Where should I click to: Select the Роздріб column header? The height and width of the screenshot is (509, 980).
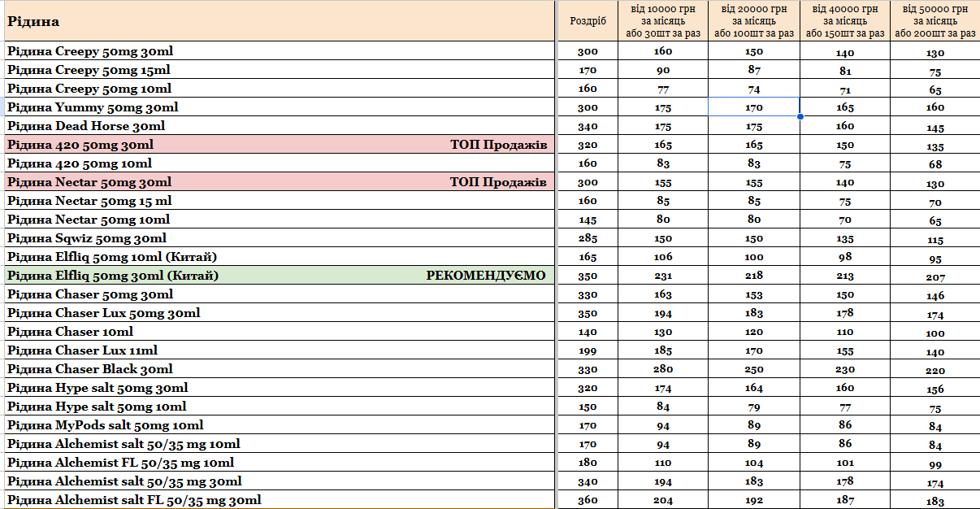[x=588, y=21]
